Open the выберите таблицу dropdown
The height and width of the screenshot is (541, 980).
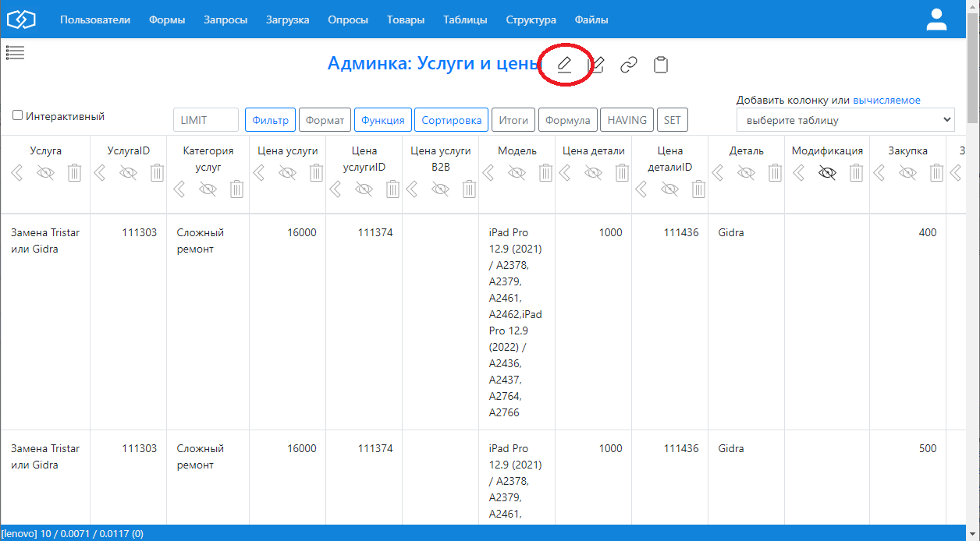[x=846, y=120]
